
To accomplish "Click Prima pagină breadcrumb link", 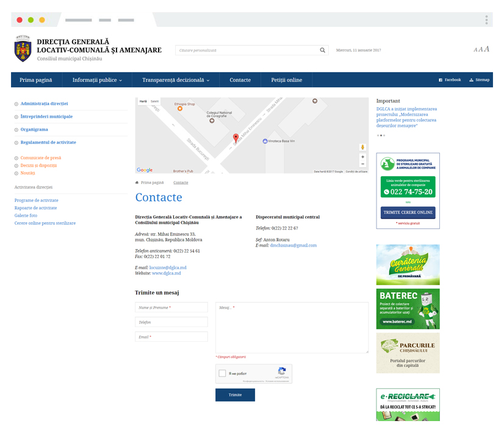I will tap(152, 182).
